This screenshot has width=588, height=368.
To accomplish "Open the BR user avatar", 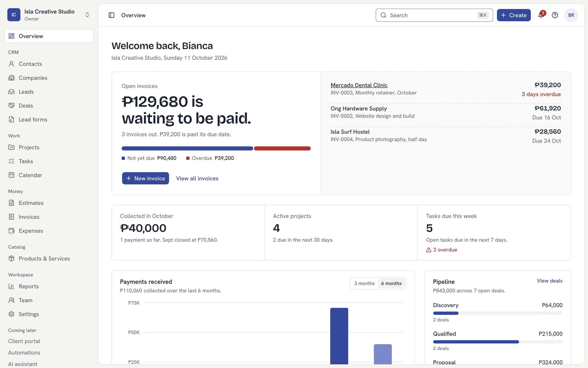I will pos(571,15).
